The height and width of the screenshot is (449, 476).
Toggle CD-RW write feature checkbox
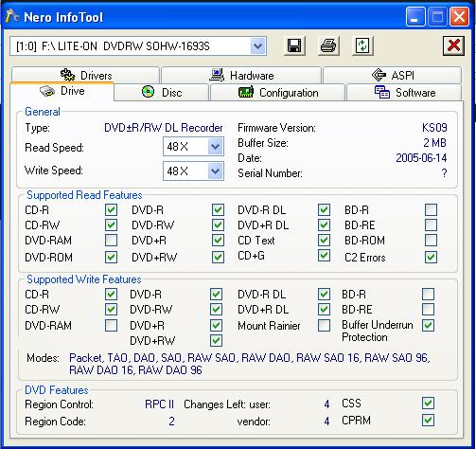(111, 309)
